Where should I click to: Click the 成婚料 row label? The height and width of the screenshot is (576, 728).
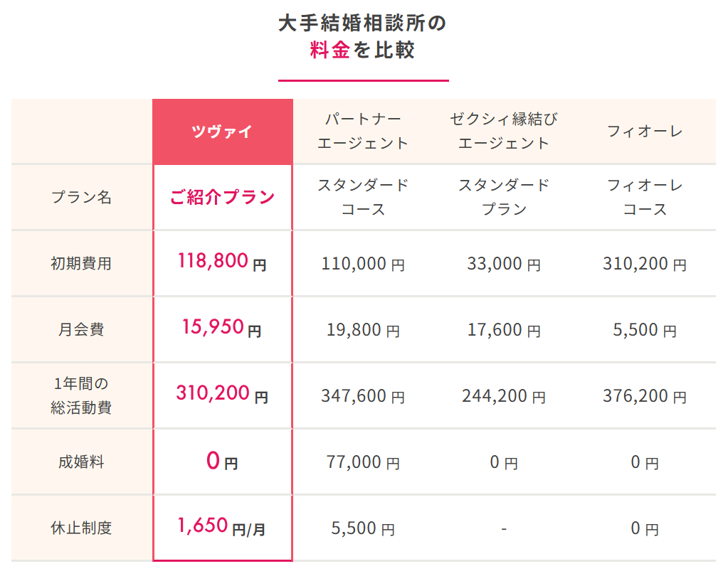click(x=81, y=462)
